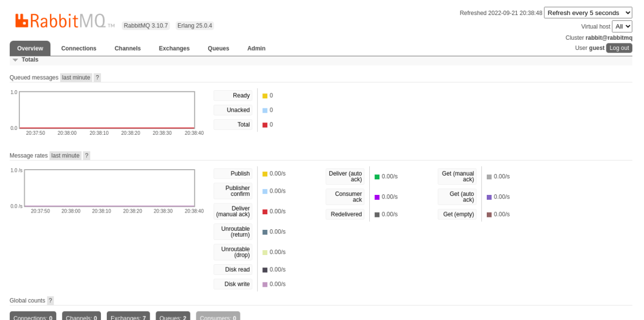The width and height of the screenshot is (644, 320).
Task: Click the Publisher confirm legend label
Action: [233, 191]
